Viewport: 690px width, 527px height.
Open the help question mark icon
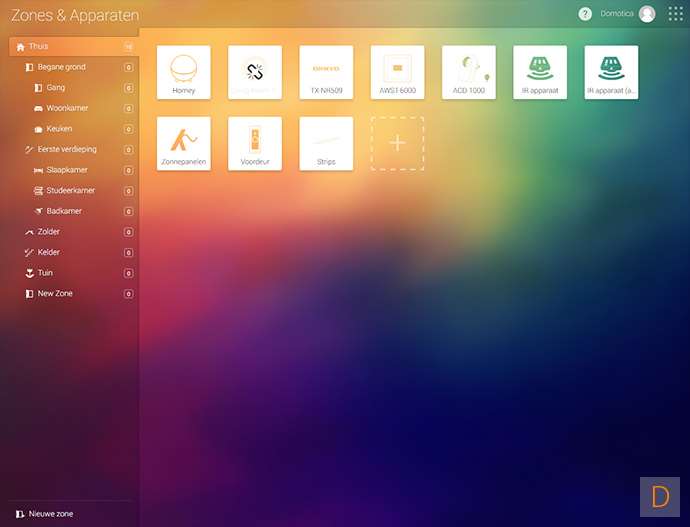(x=585, y=14)
